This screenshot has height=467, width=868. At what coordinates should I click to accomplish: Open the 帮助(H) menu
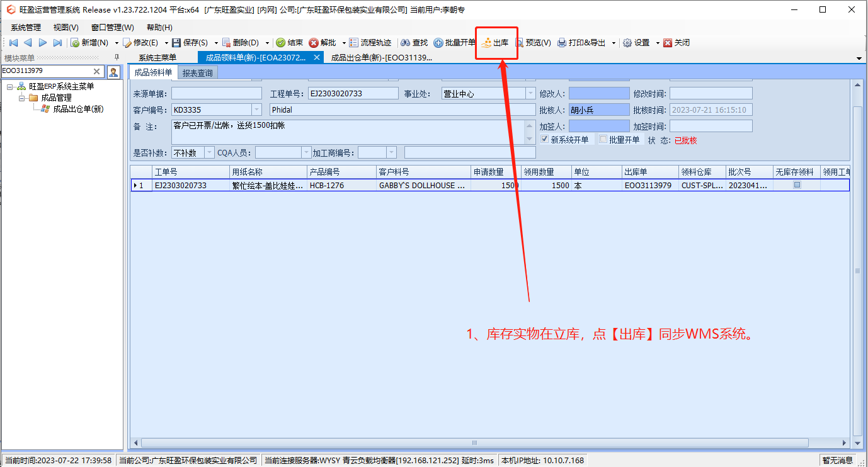click(159, 28)
